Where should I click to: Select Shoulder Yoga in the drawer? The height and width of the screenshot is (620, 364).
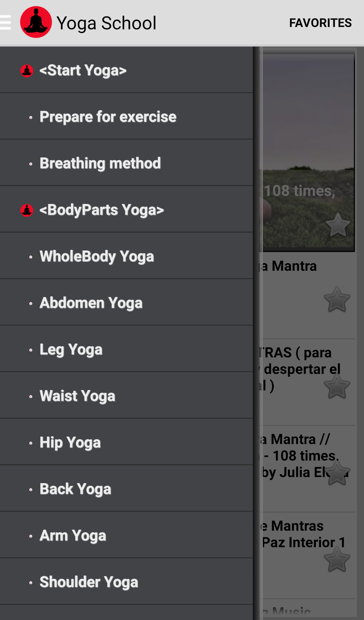click(89, 582)
